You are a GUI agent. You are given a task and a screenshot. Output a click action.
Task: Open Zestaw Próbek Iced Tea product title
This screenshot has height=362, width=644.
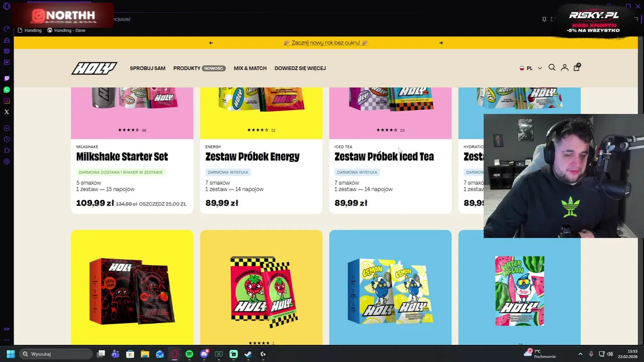pyautogui.click(x=384, y=156)
